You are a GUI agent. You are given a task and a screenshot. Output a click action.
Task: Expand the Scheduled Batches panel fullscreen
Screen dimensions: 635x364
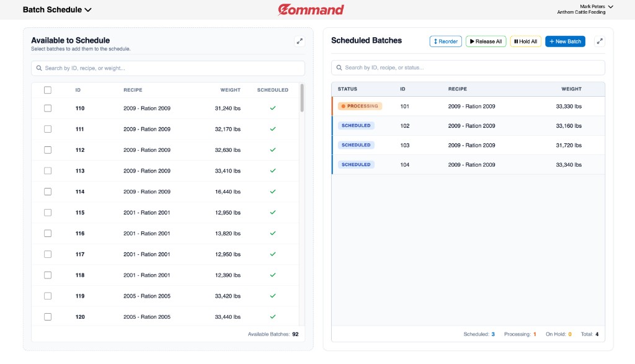pos(600,41)
